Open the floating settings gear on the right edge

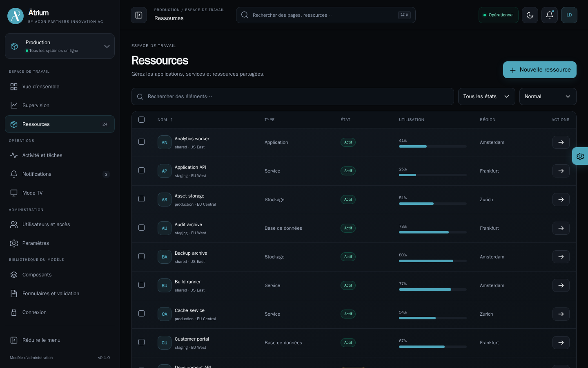click(580, 156)
